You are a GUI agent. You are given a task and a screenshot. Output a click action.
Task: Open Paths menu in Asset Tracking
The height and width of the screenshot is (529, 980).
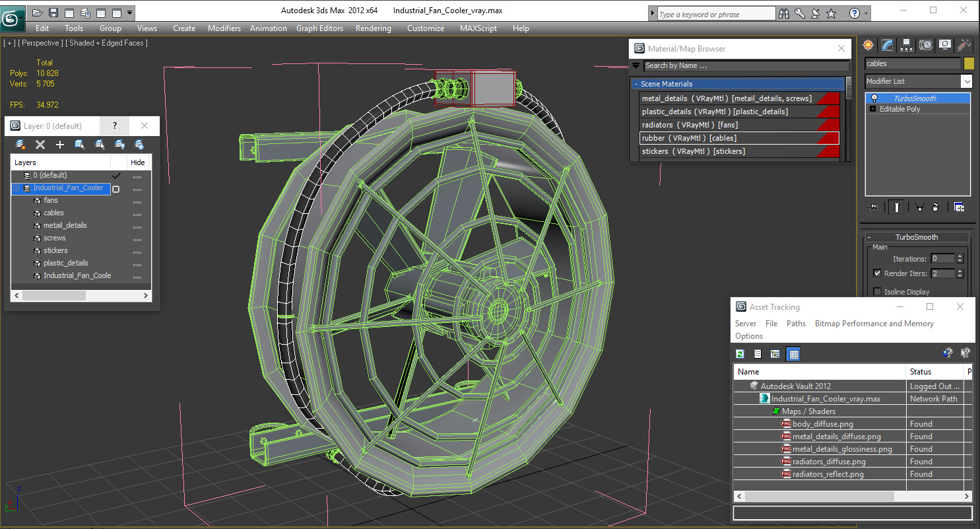tap(796, 324)
